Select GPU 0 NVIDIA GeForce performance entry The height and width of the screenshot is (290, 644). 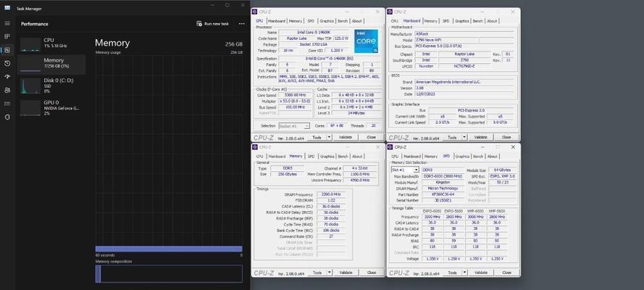51,107
